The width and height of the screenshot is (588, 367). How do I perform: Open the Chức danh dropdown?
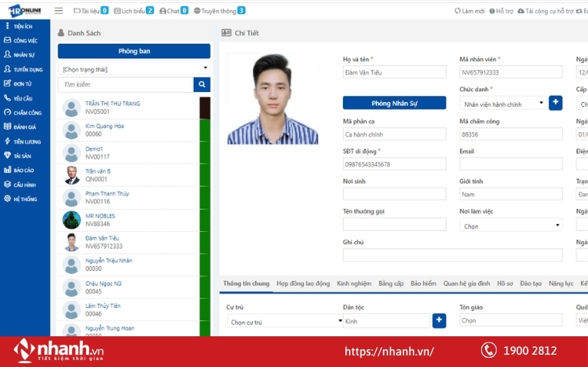click(x=502, y=103)
